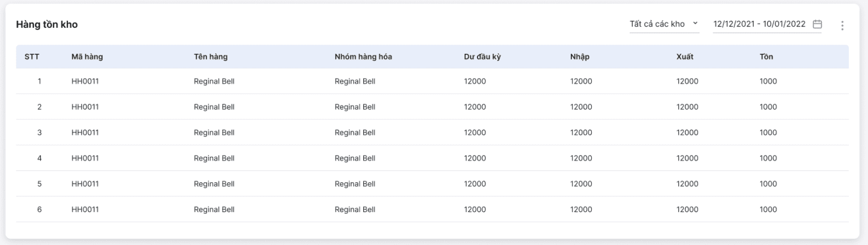Click stock value 1000 in row 6
This screenshot has width=868, height=245.
pyautogui.click(x=769, y=209)
